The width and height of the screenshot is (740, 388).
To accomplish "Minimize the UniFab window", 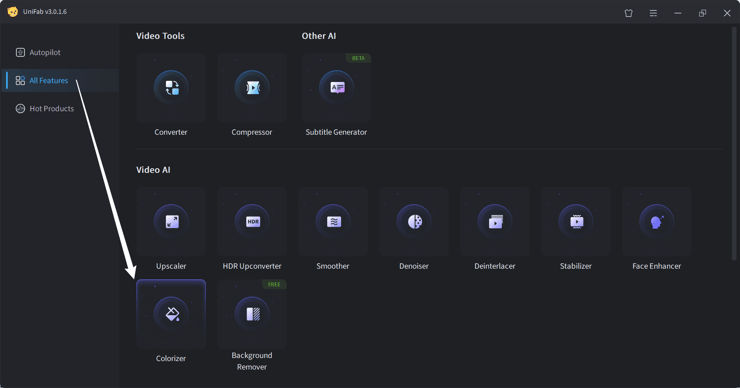I will (678, 13).
